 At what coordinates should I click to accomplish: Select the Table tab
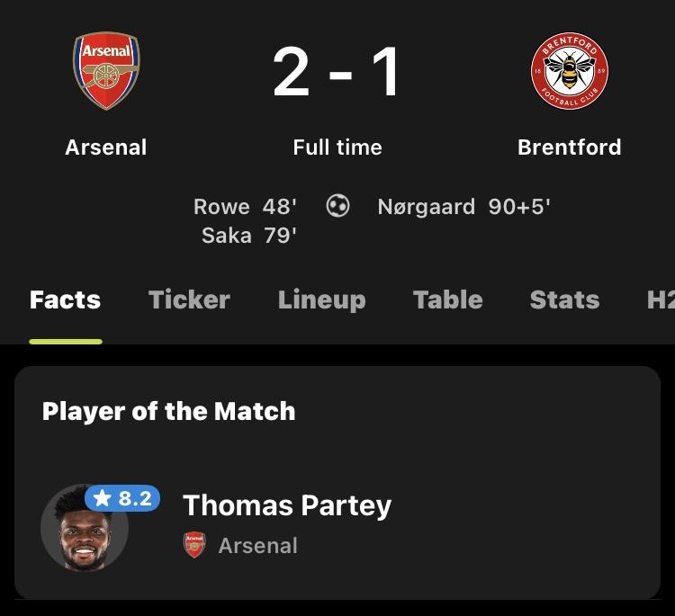click(447, 299)
